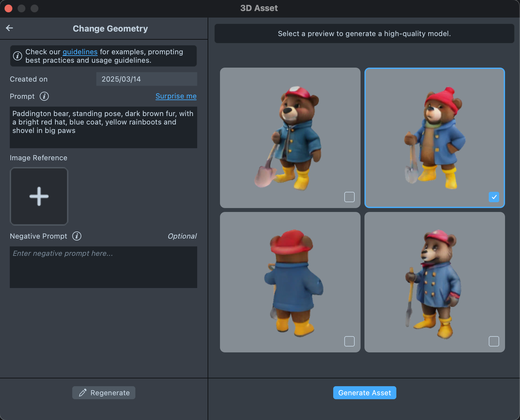Click the info icon next to Negative Prompt
This screenshot has width=520, height=420.
77,236
